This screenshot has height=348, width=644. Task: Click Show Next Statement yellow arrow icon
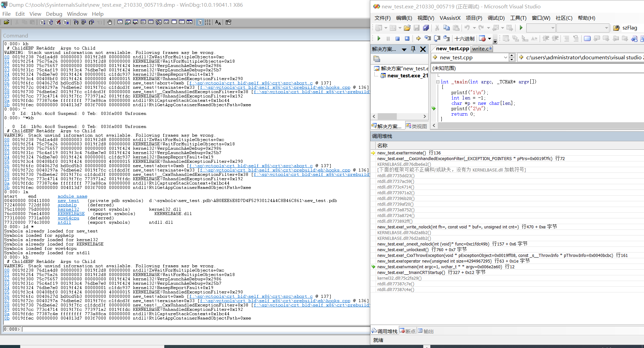click(418, 39)
